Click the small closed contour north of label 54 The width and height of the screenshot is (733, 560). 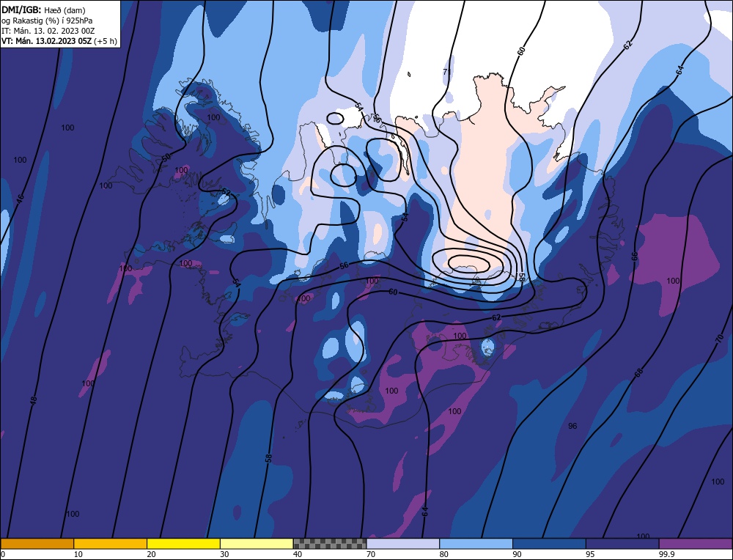click(x=335, y=118)
